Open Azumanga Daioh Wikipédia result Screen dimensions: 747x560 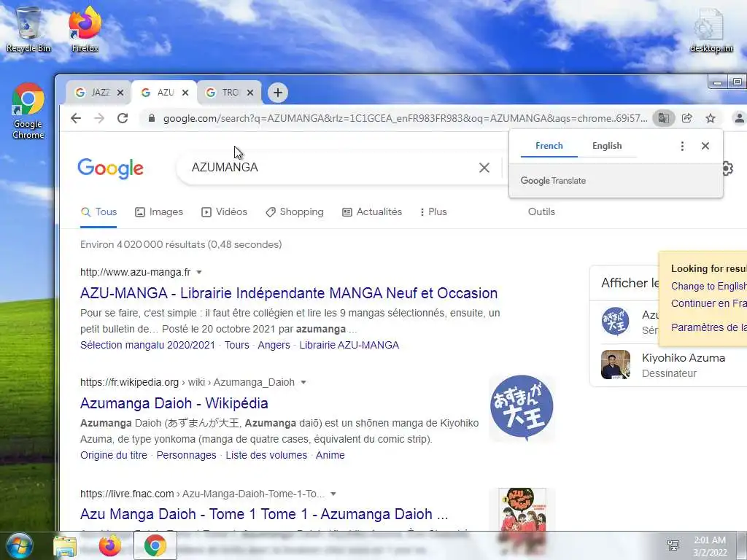(x=174, y=403)
